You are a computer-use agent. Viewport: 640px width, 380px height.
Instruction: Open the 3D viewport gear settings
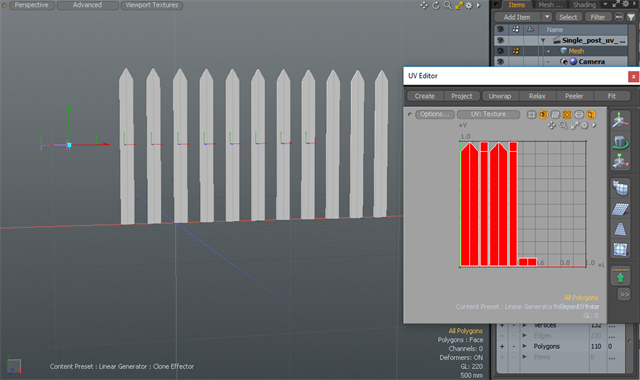coord(469,5)
